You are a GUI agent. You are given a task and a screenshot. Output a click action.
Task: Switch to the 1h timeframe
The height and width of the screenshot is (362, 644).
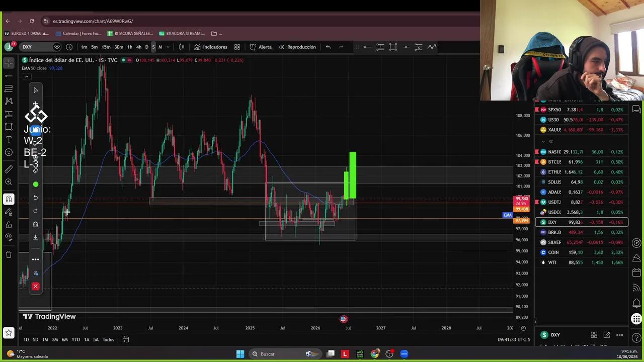[x=130, y=47]
